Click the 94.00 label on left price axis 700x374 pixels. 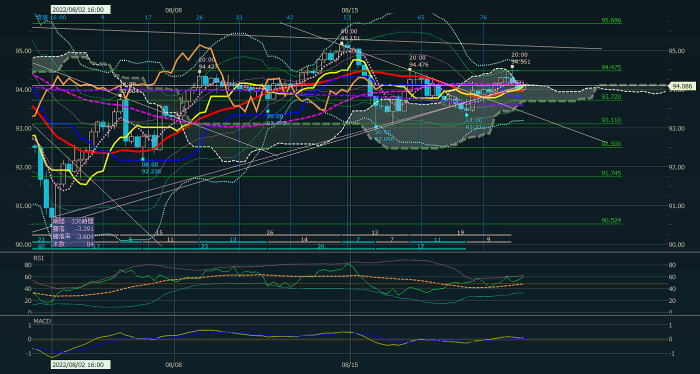[x=23, y=90]
